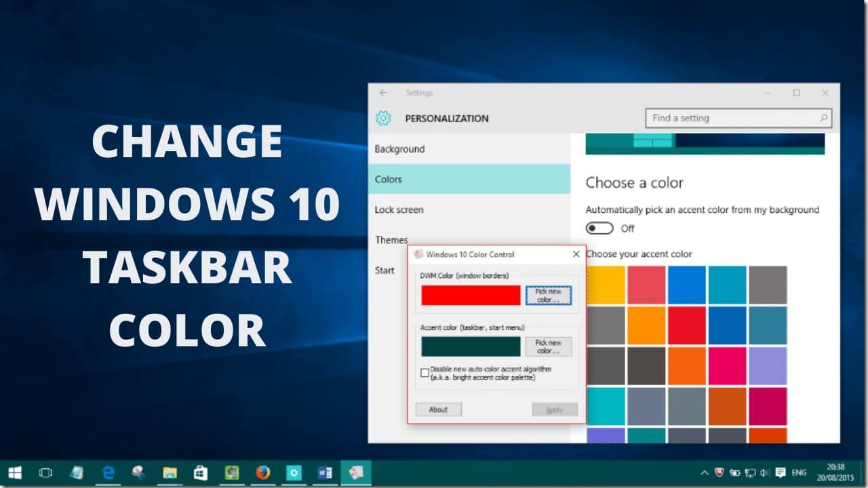Maximize the Settings window

(x=796, y=93)
